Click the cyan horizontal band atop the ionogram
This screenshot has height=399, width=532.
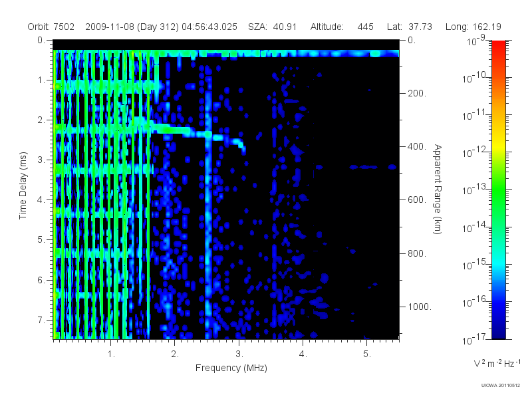pos(226,53)
